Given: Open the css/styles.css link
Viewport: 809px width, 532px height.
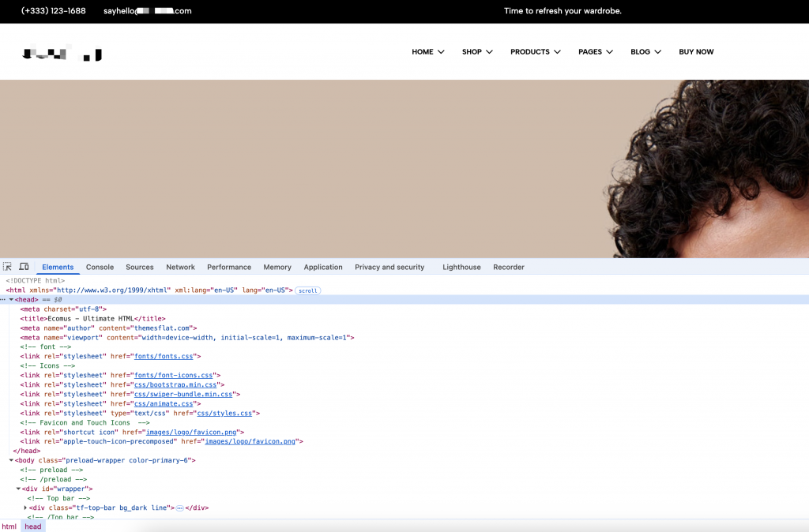Looking at the screenshot, I should (x=224, y=414).
